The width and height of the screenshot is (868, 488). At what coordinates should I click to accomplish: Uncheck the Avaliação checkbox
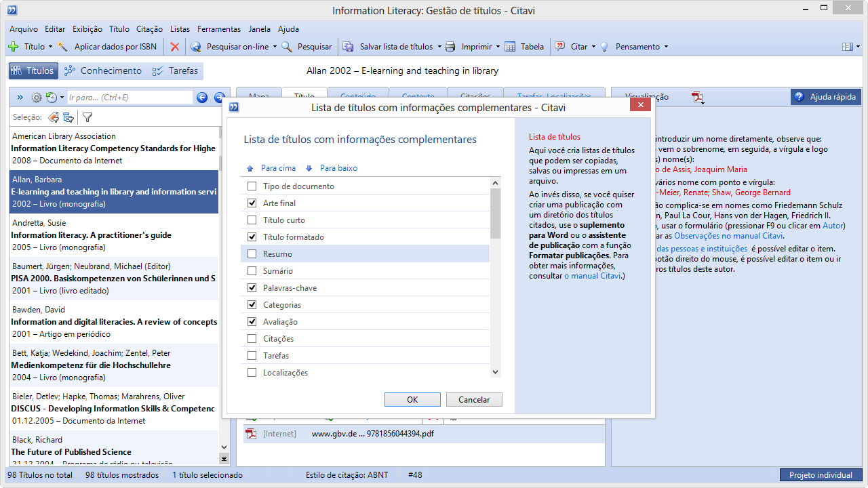pos(252,322)
